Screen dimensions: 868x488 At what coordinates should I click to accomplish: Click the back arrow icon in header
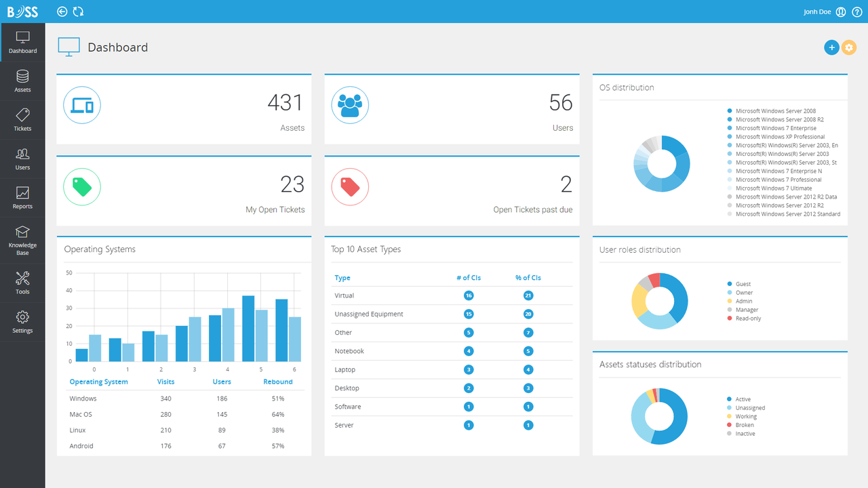pos(62,12)
